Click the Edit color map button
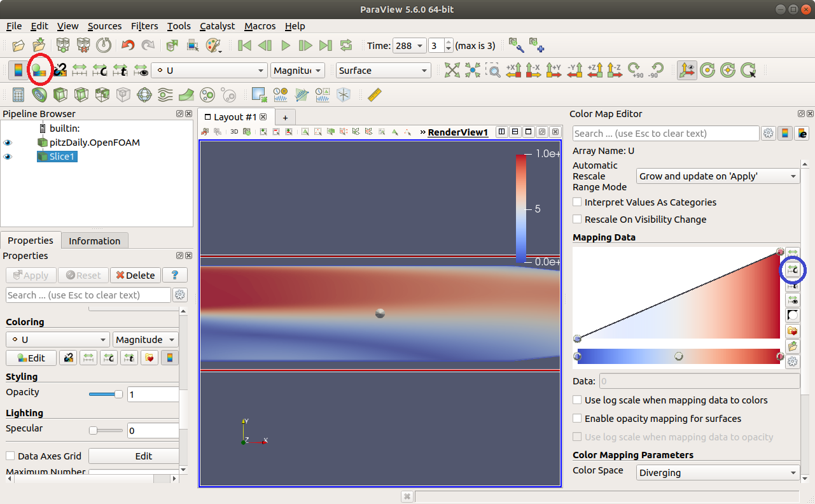The width and height of the screenshot is (815, 504). pyautogui.click(x=31, y=358)
